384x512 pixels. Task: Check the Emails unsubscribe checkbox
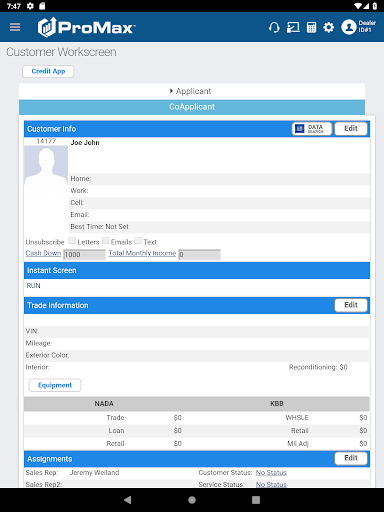[106, 241]
